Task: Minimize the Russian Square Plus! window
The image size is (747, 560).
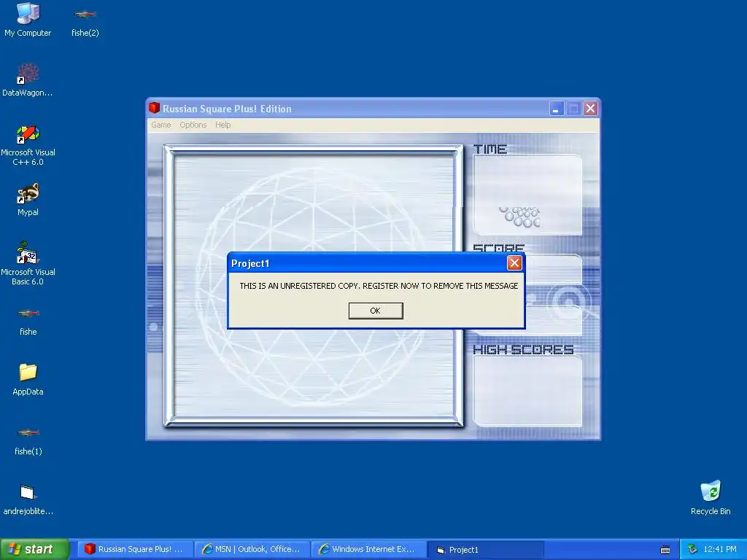Action: (x=556, y=109)
